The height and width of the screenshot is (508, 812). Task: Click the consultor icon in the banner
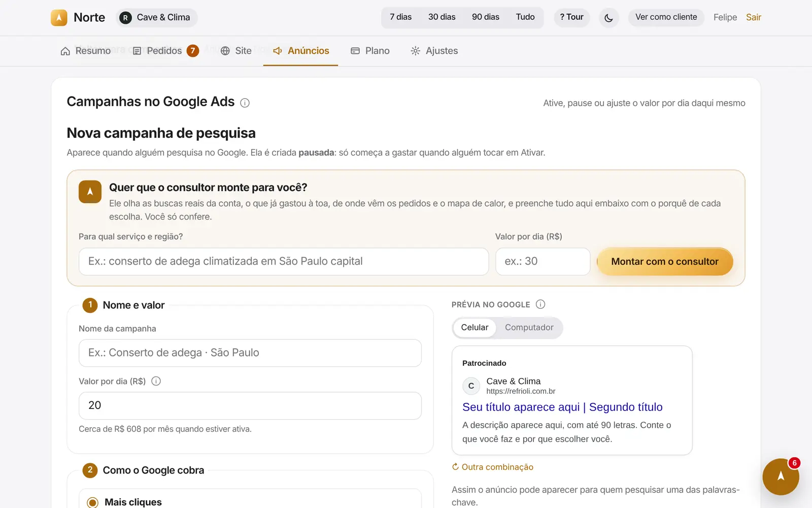click(90, 192)
